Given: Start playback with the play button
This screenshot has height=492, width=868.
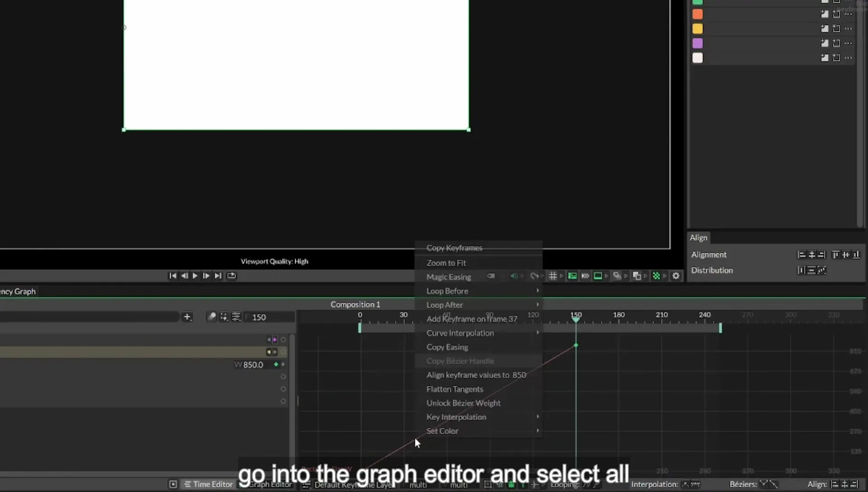Looking at the screenshot, I should coord(195,276).
